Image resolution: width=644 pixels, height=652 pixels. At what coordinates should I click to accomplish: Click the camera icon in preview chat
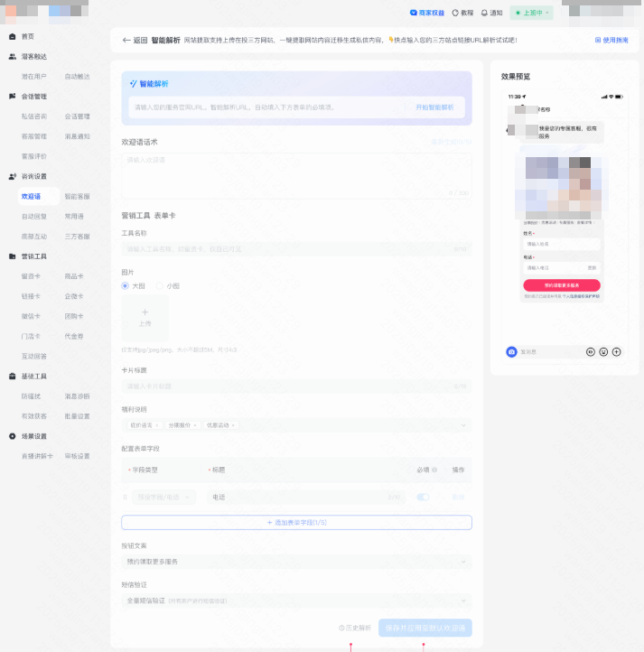pyautogui.click(x=511, y=352)
